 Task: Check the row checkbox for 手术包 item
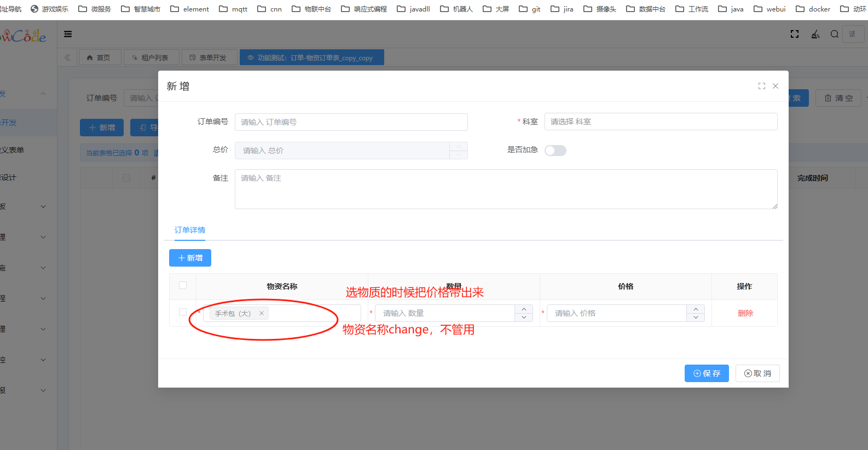point(183,312)
